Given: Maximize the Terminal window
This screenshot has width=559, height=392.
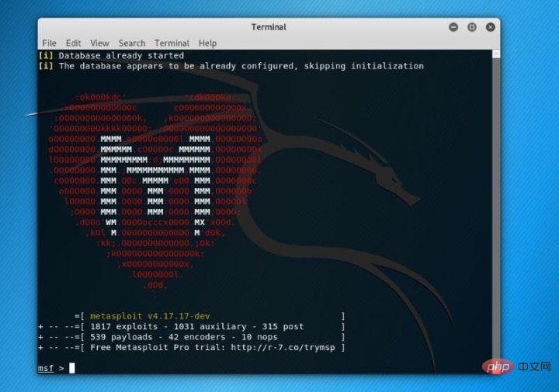Looking at the screenshot, I should coord(472,27).
